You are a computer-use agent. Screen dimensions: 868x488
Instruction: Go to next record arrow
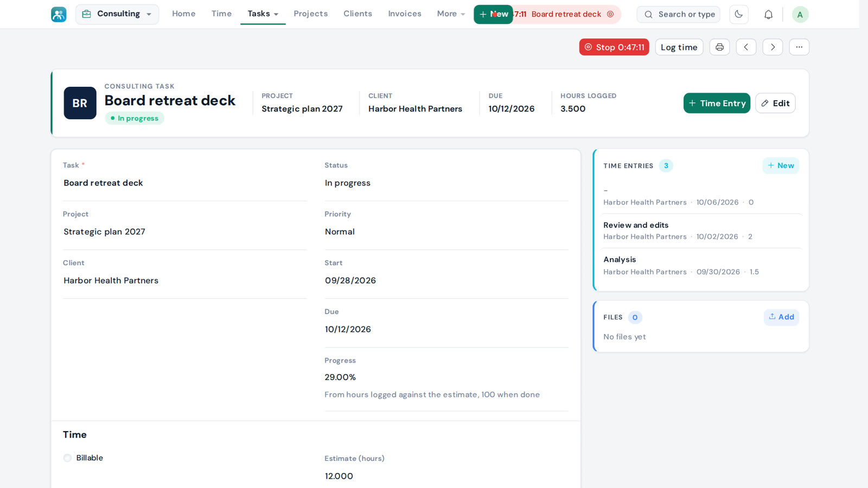[x=773, y=47]
